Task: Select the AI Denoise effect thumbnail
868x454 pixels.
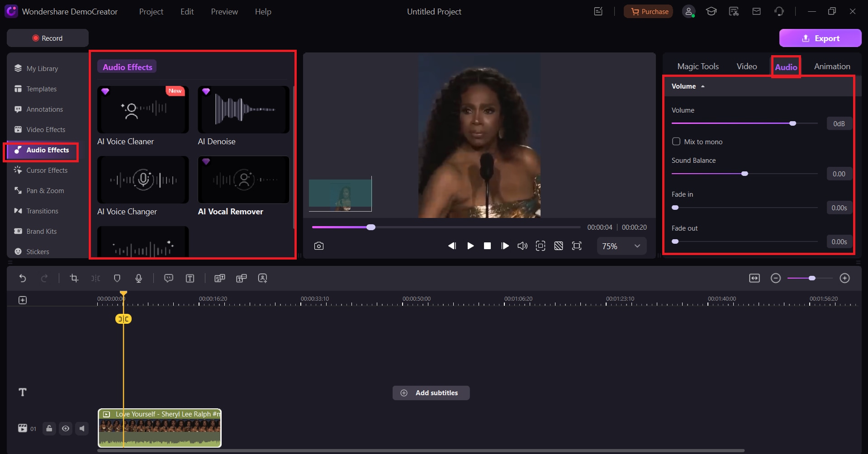Action: (243, 110)
